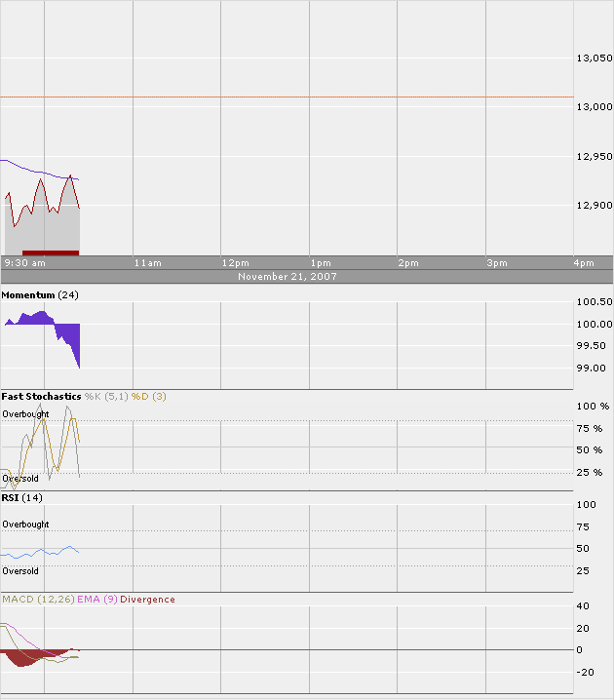This screenshot has height=700, width=614.
Task: Click the %D (3) legend label
Action: click(x=148, y=397)
